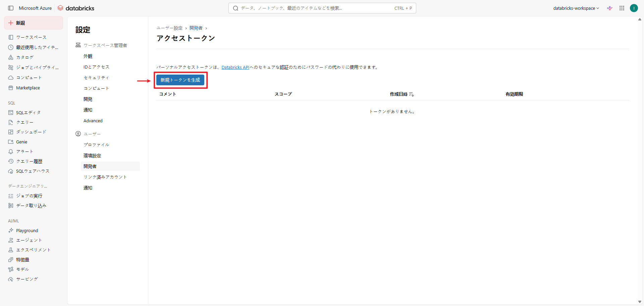Click 新規トークンを生成 button
The width and height of the screenshot is (644, 306).
180,80
